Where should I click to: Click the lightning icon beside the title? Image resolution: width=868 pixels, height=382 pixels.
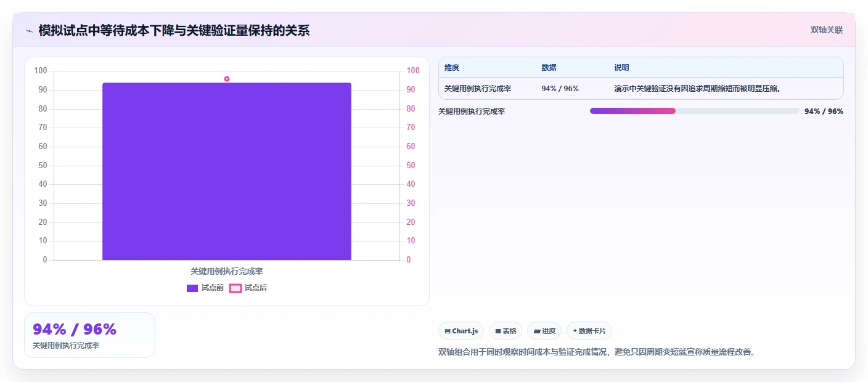(x=29, y=30)
